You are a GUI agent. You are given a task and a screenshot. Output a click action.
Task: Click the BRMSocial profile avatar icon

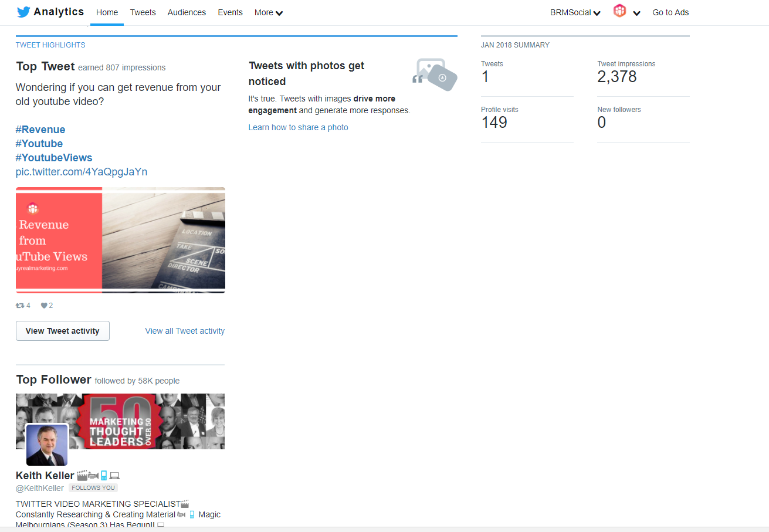[619, 11]
